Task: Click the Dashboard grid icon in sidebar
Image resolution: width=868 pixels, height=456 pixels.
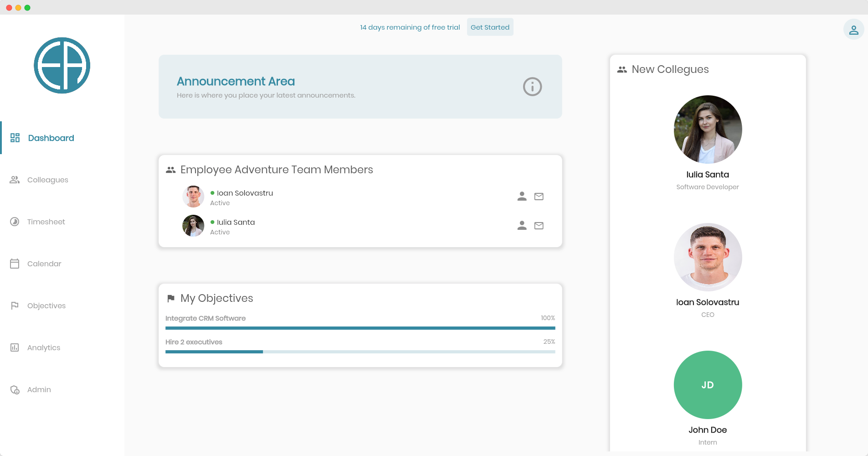Action: (x=15, y=138)
